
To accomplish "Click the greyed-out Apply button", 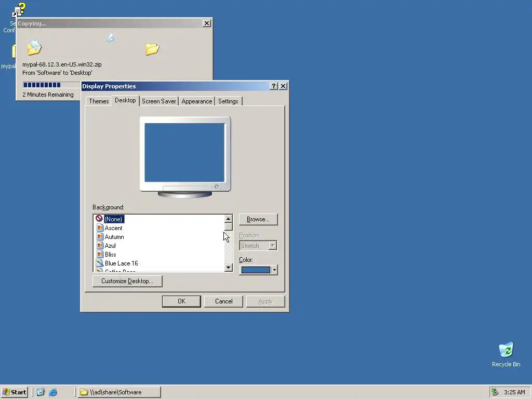I will (x=265, y=301).
